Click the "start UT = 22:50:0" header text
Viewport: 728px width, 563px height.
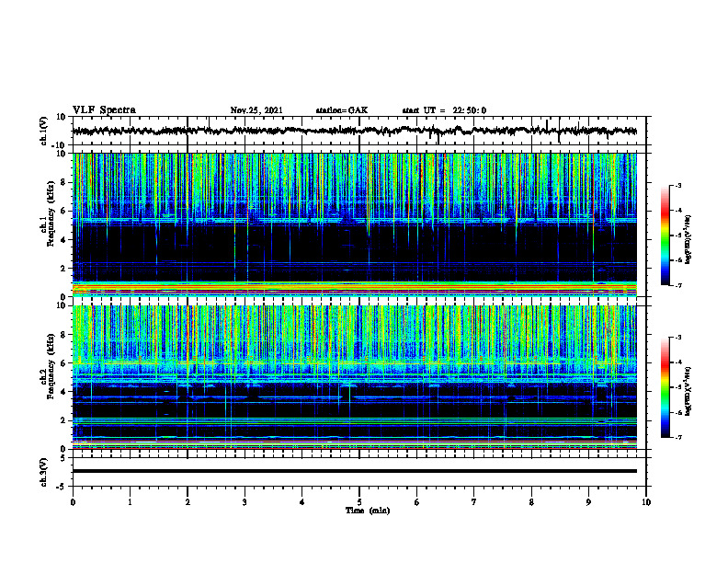(x=444, y=110)
